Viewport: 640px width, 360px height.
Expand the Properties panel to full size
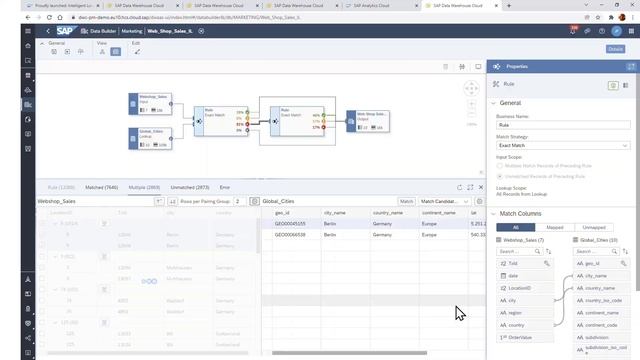(631, 66)
